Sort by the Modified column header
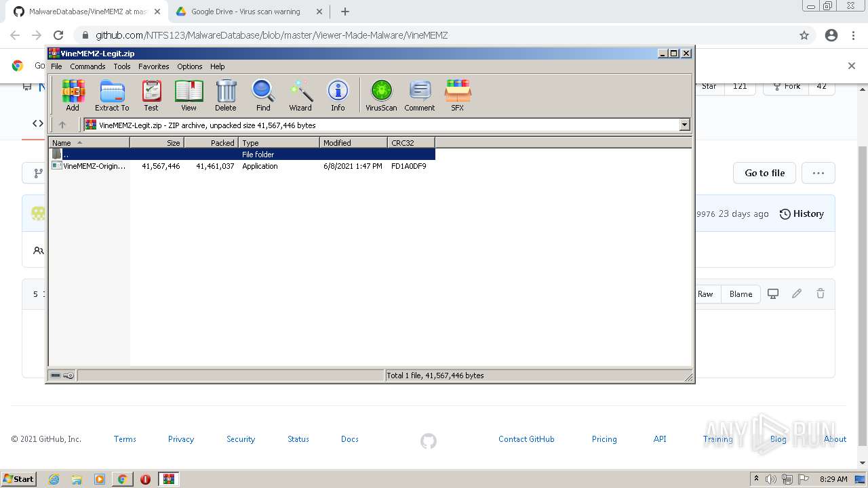 tap(353, 142)
